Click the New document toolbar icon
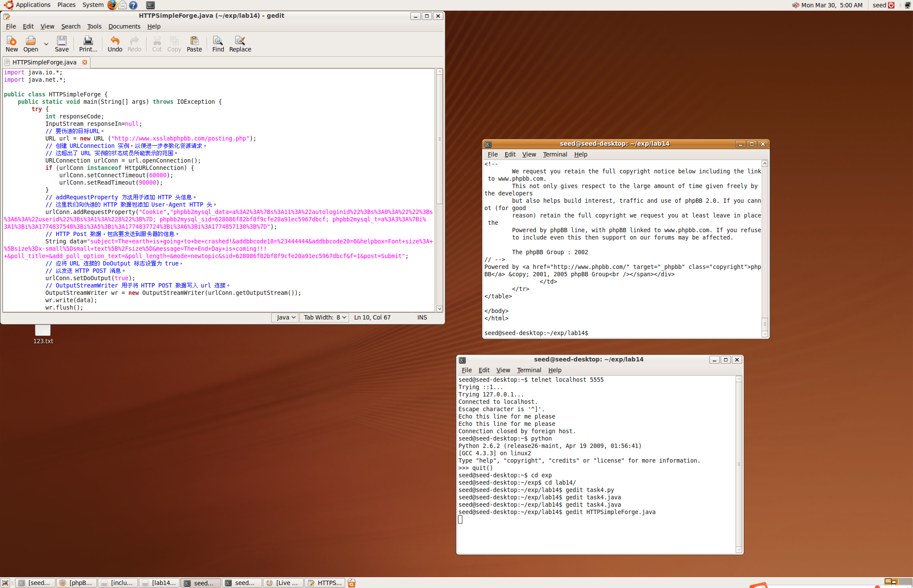Screen dimensions: 913x588 pyautogui.click(x=12, y=44)
